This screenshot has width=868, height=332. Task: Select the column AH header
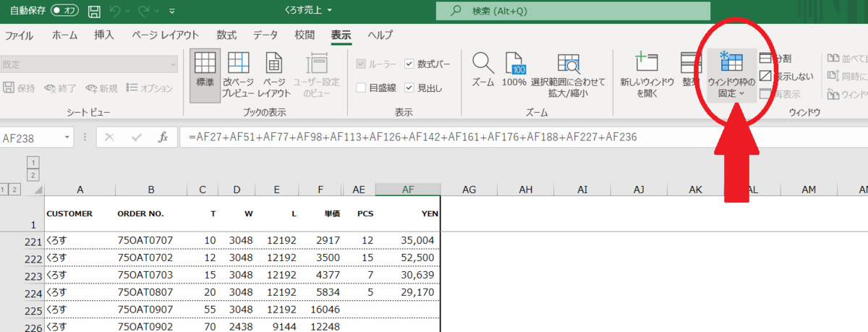[x=526, y=190]
